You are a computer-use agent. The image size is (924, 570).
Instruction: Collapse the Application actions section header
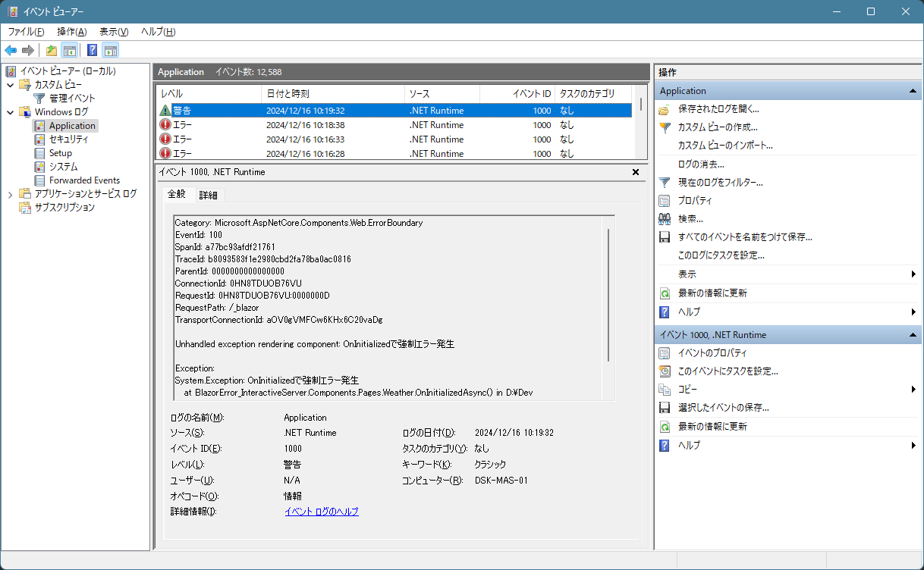(913, 91)
